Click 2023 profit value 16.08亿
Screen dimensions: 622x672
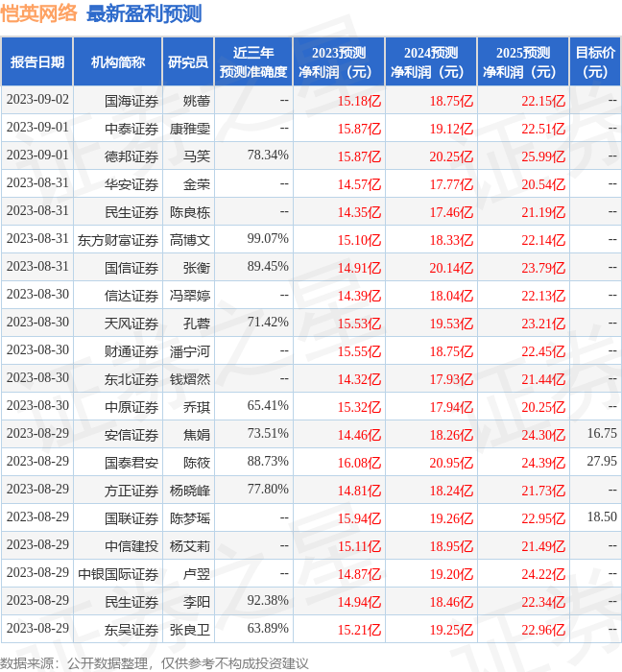click(359, 464)
